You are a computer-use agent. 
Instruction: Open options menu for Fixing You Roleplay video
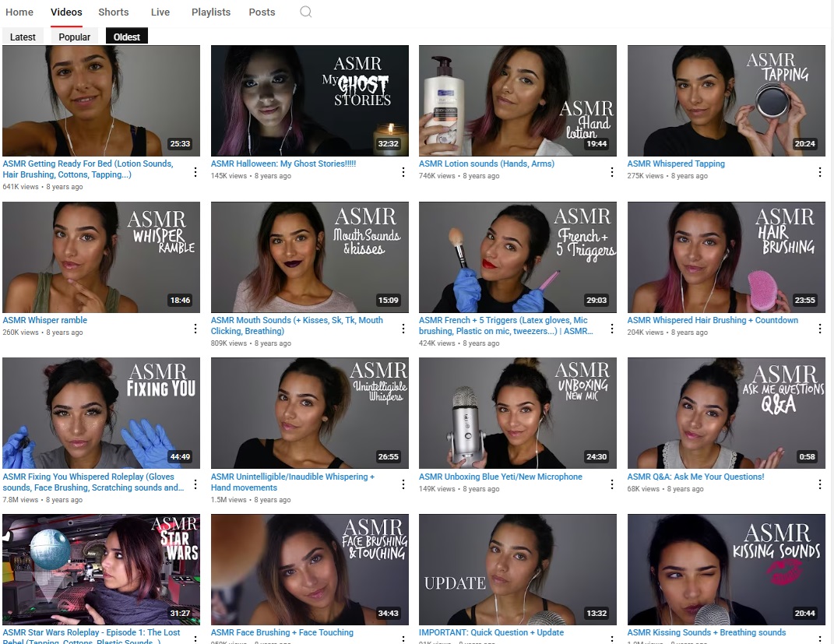[x=195, y=484]
